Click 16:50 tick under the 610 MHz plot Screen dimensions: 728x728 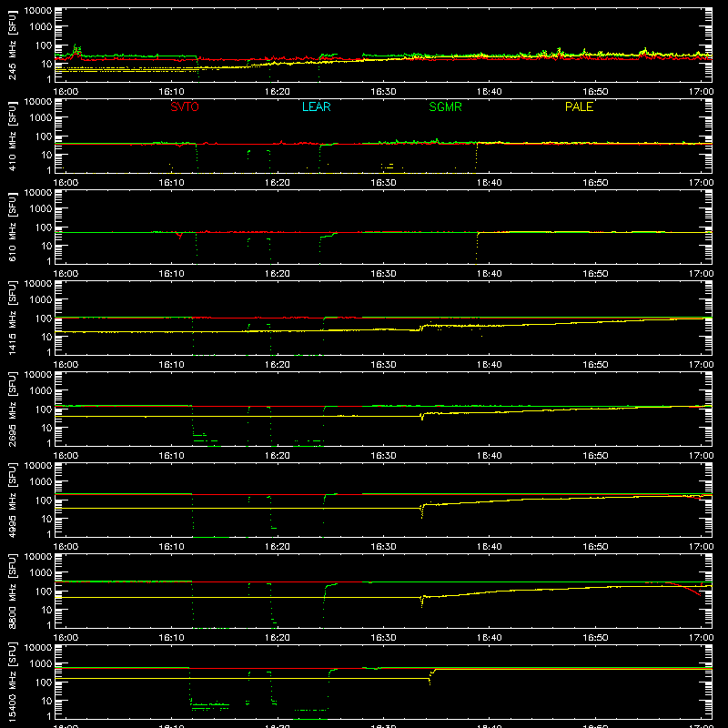[595, 274]
